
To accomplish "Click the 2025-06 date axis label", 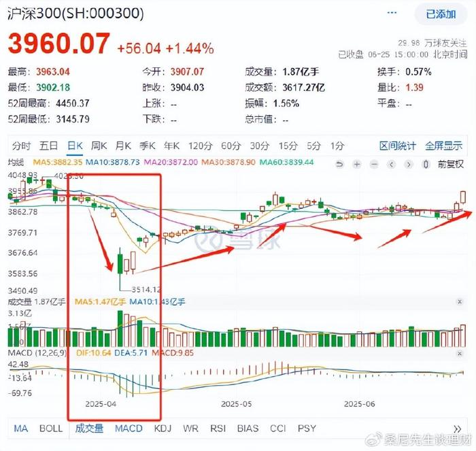I will [360, 404].
